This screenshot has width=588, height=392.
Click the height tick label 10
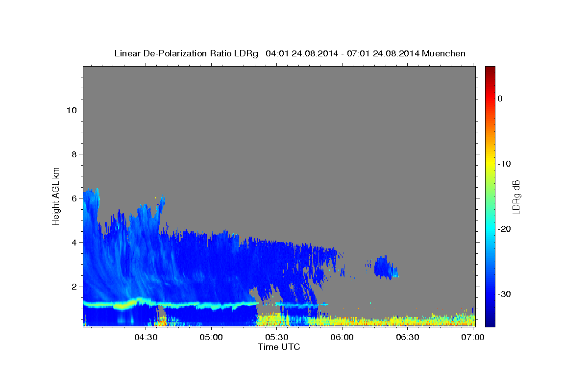pos(72,110)
